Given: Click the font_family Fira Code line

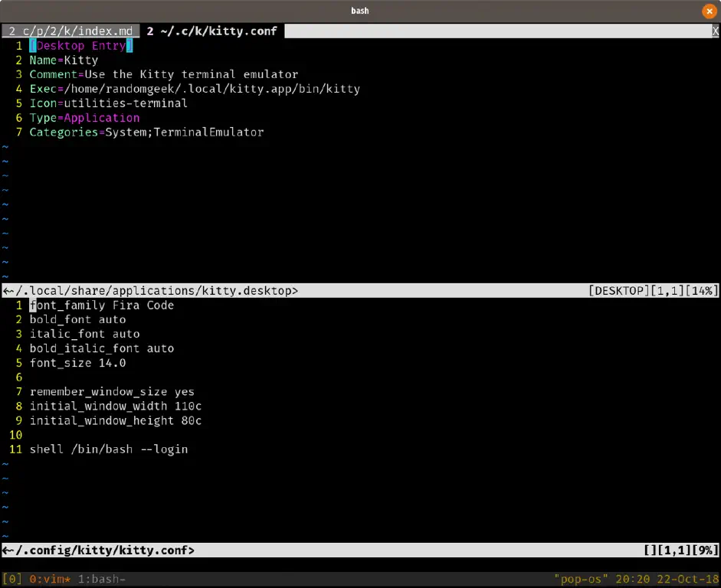Looking at the screenshot, I should pos(102,305).
